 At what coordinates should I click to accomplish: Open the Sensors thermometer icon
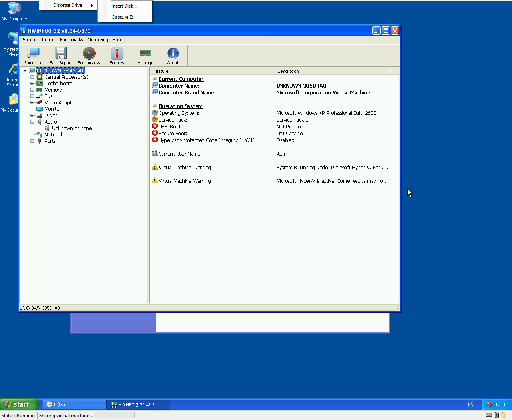pos(117,56)
